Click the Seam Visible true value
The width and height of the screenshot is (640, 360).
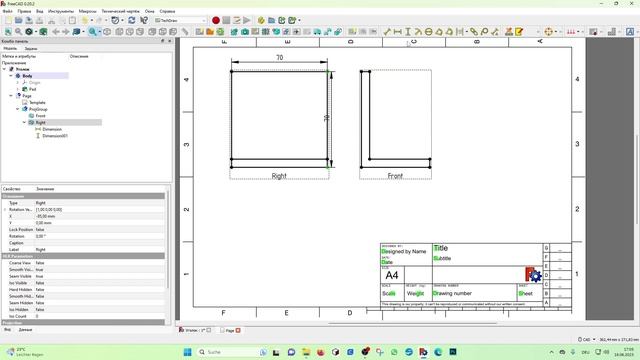pos(100,276)
